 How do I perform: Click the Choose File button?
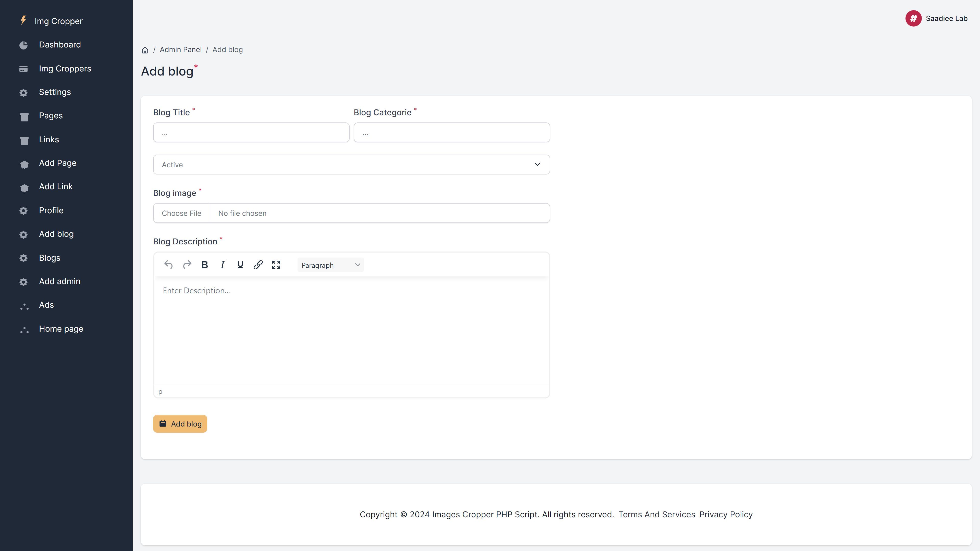(181, 213)
